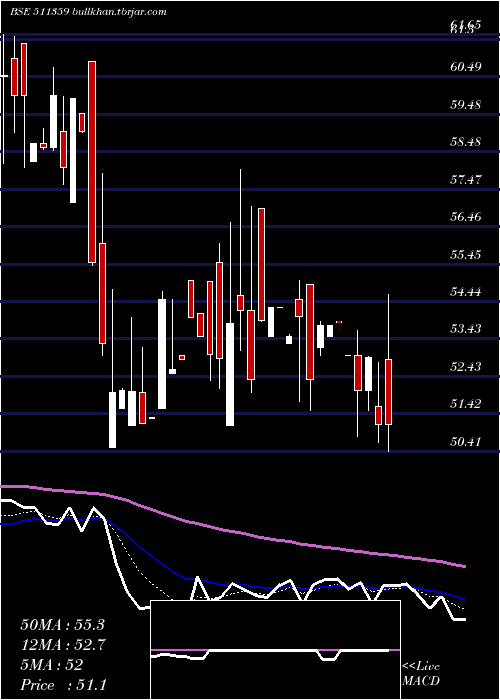This screenshot has width=500, height=700.
Task: Click the Price : 51.1 readout
Action: [63, 685]
